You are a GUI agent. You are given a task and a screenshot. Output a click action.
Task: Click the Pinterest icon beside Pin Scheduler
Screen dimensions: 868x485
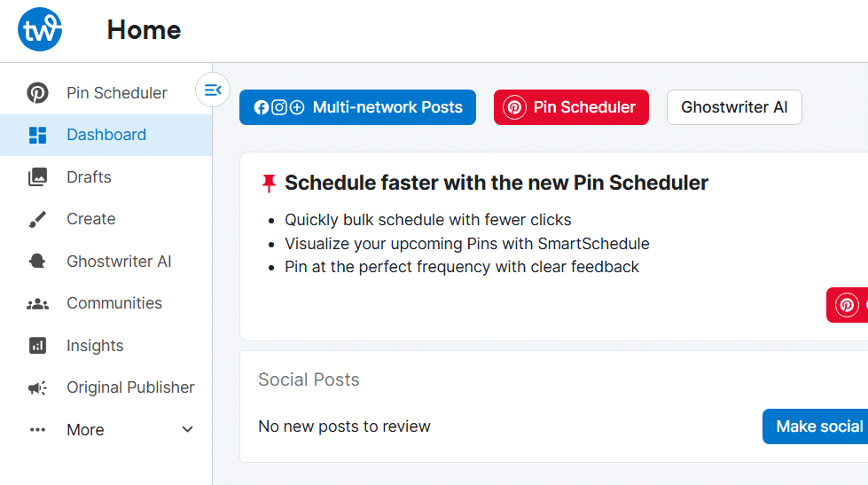(37, 92)
